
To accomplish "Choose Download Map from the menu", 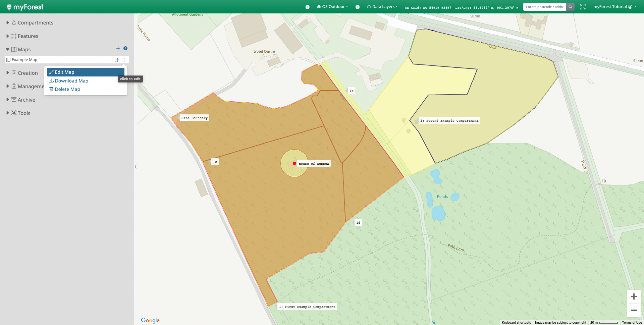I will [71, 81].
